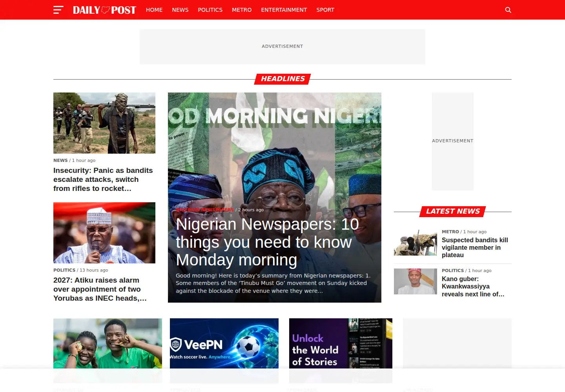Click the 'Unlock the World of Stories' ad
The image size is (565, 392).
pos(341,350)
